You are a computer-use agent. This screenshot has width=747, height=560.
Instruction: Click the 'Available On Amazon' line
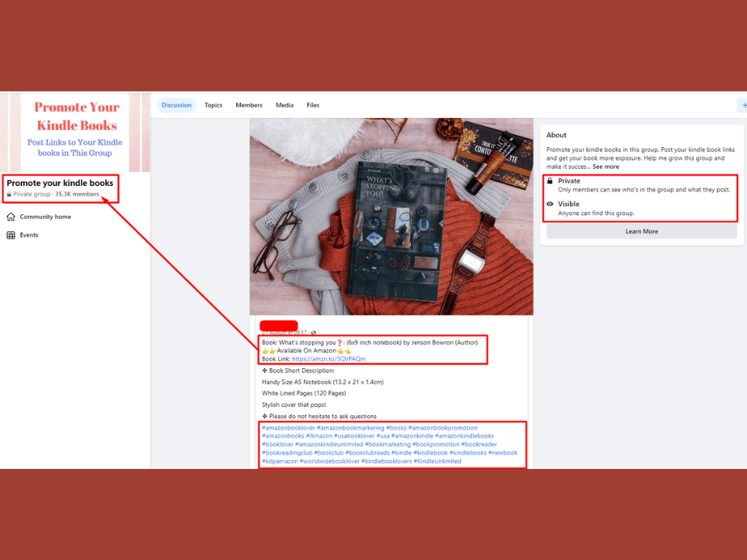[306, 350]
